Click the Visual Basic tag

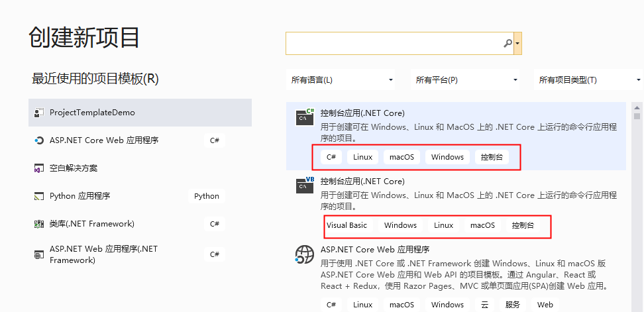(347, 225)
